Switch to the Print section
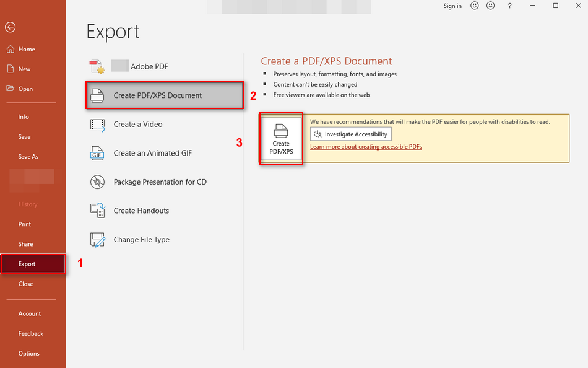 click(x=24, y=224)
